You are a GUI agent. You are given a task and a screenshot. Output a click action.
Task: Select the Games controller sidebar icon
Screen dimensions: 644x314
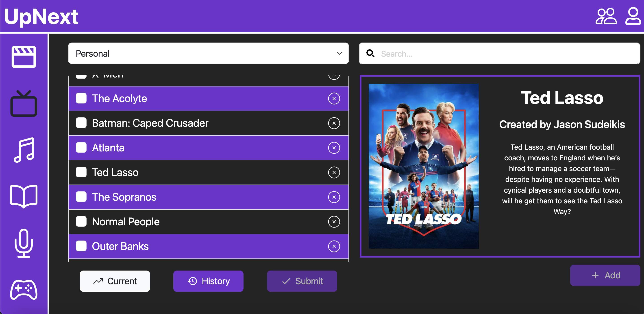[24, 290]
